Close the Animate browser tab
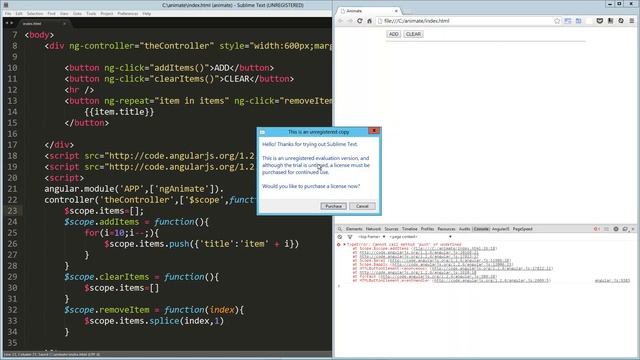Screen dimensions: 640x360 coord(396,11)
